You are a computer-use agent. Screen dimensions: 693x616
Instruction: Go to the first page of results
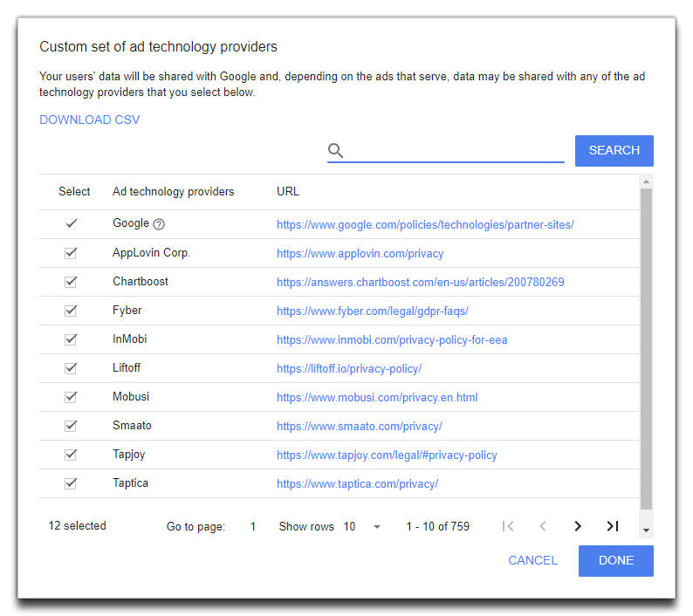[508, 526]
